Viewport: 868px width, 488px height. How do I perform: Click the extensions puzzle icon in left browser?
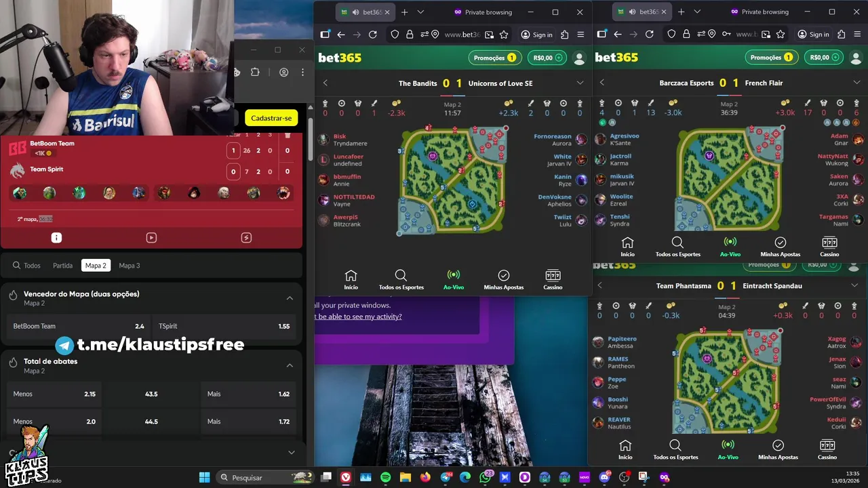pos(255,73)
